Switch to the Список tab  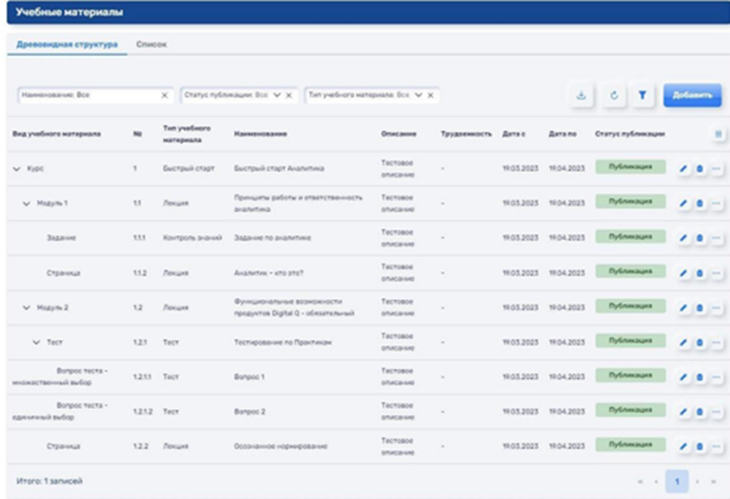pyautogui.click(x=151, y=45)
